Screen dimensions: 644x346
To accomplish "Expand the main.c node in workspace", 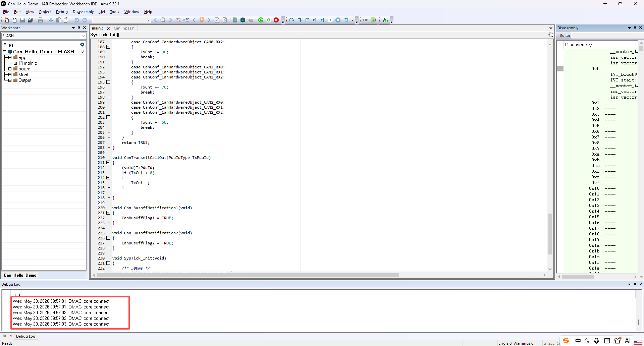I will (15, 63).
